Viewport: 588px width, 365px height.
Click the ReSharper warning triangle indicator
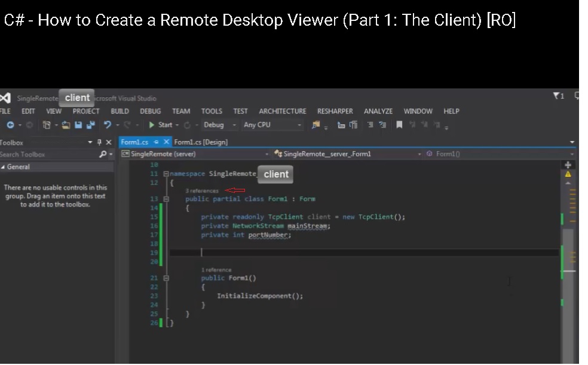pyautogui.click(x=568, y=174)
